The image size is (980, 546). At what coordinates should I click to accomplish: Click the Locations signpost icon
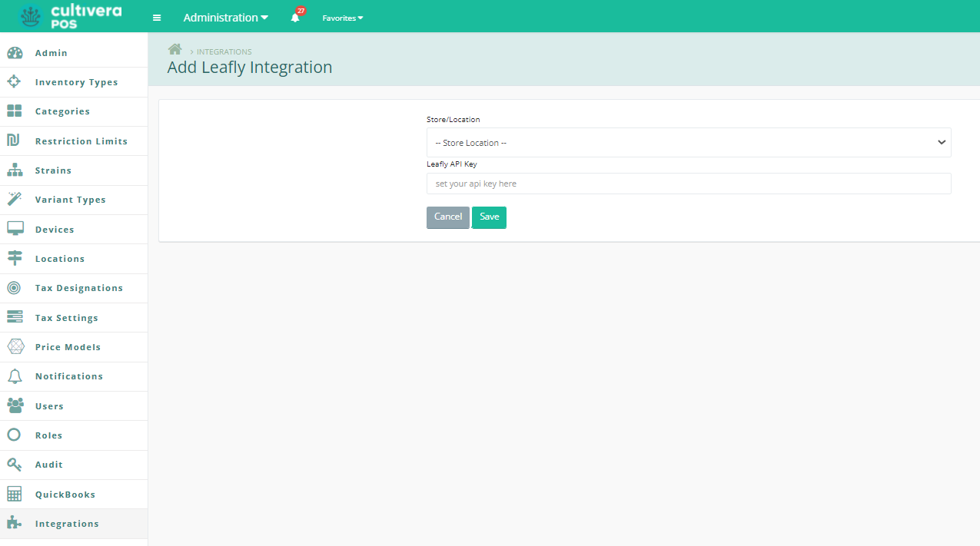coord(15,259)
